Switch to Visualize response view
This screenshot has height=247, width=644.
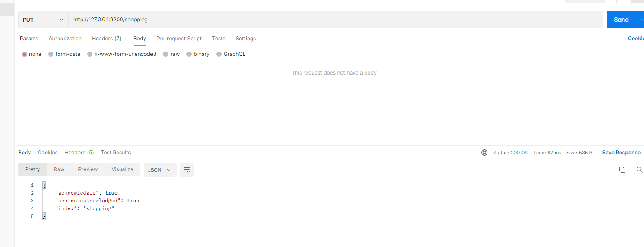(x=122, y=169)
